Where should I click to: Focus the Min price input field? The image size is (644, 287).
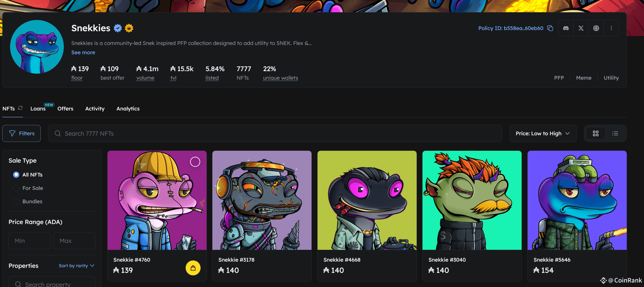click(29, 241)
